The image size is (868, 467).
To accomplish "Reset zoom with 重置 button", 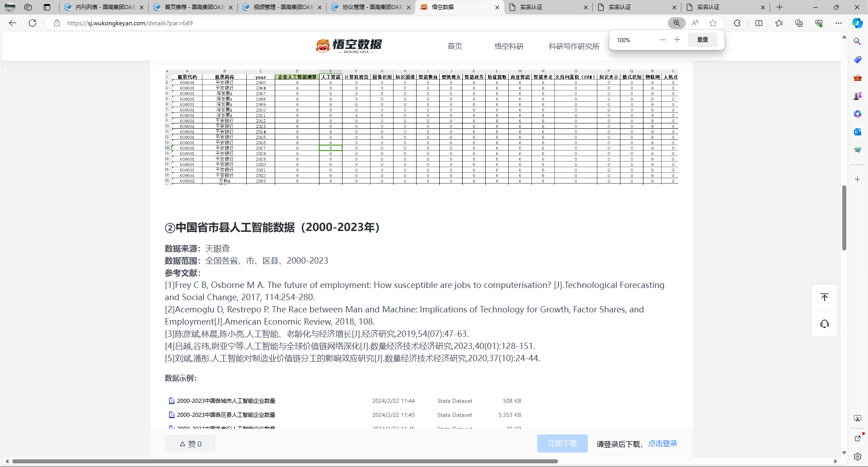I will click(x=703, y=40).
